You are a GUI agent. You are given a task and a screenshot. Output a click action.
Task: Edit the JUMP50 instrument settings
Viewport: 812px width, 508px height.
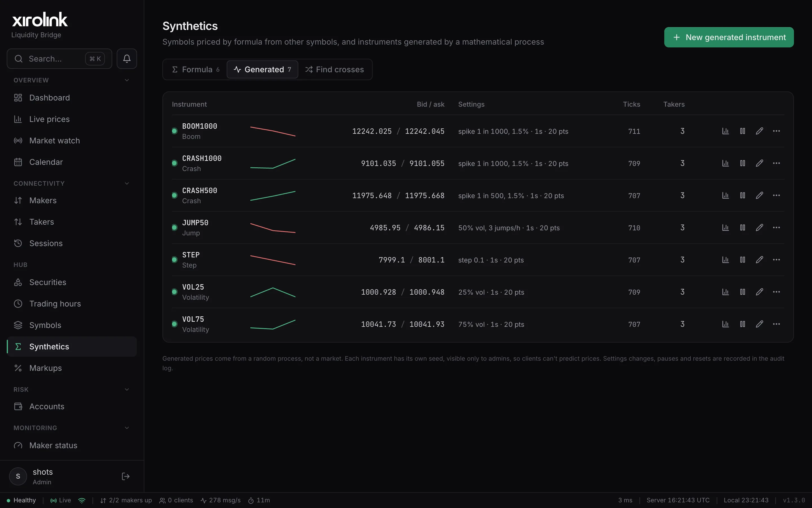pos(760,228)
